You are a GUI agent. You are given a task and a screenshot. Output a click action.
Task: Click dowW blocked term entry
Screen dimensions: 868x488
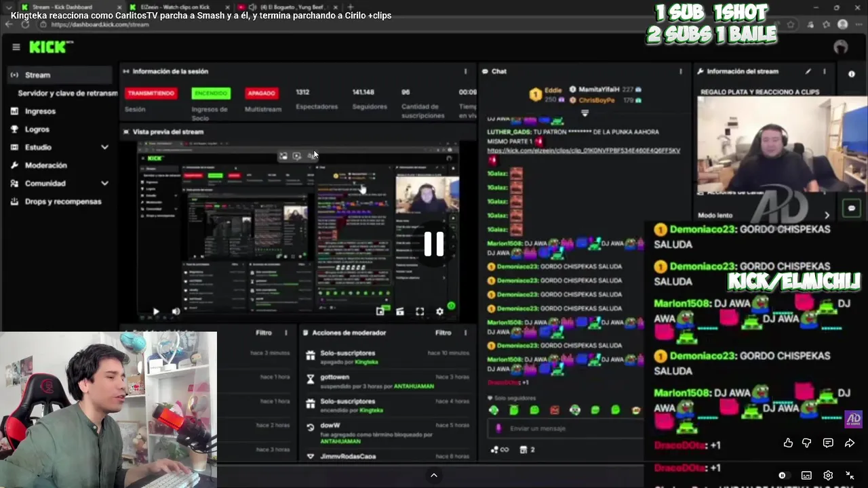(x=387, y=433)
